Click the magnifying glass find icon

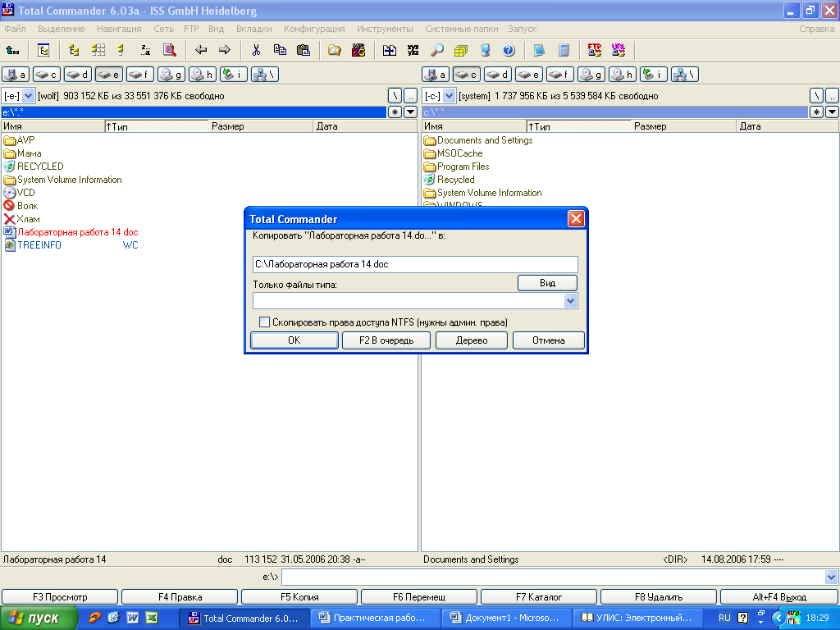coord(437,50)
